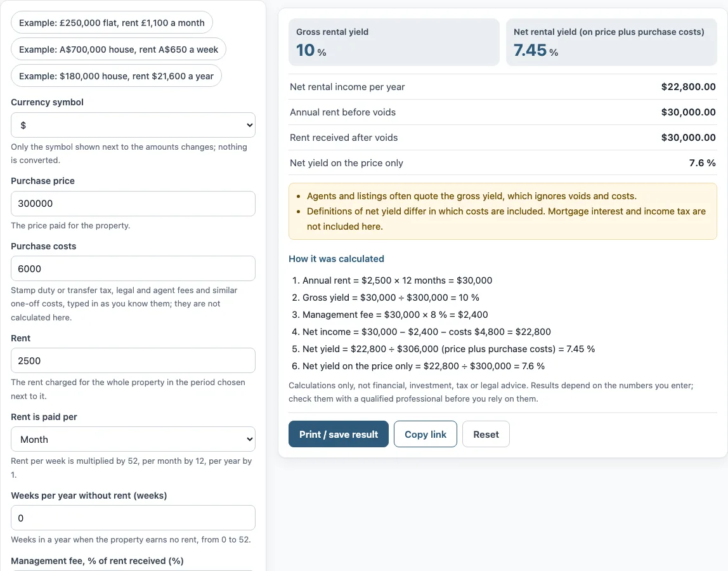Screen dimensions: 728x571
Task: Click the Purchase price input field
Action: coord(133,204)
